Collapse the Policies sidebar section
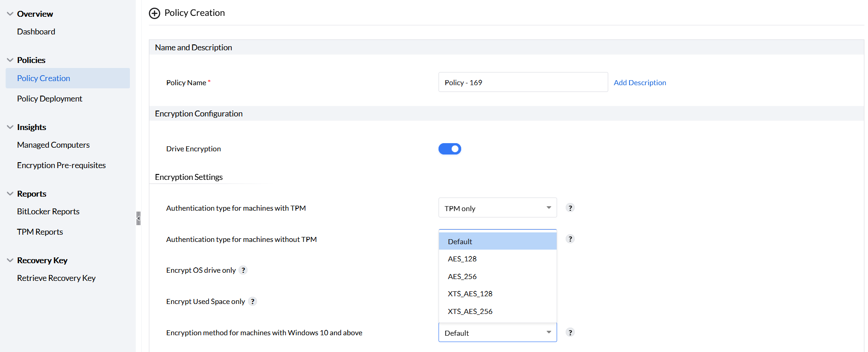 (x=10, y=60)
